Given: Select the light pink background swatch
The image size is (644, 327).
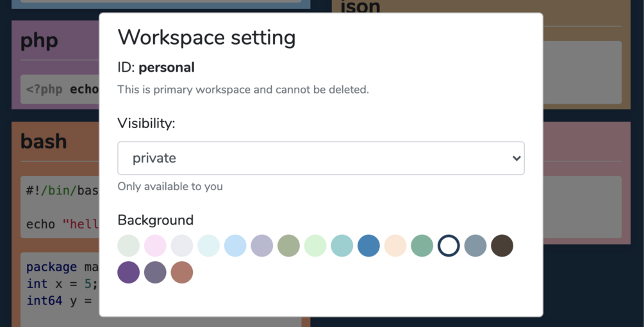Looking at the screenshot, I should [x=155, y=246].
